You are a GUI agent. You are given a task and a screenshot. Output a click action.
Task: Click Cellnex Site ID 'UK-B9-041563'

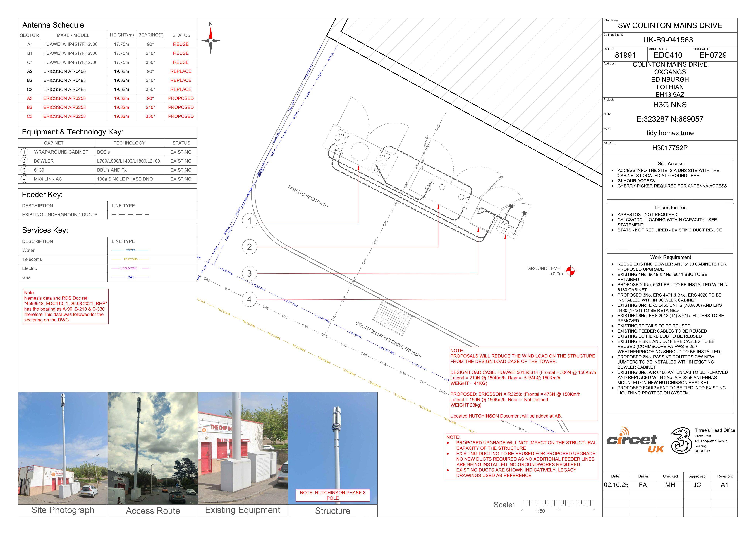[x=668, y=40]
